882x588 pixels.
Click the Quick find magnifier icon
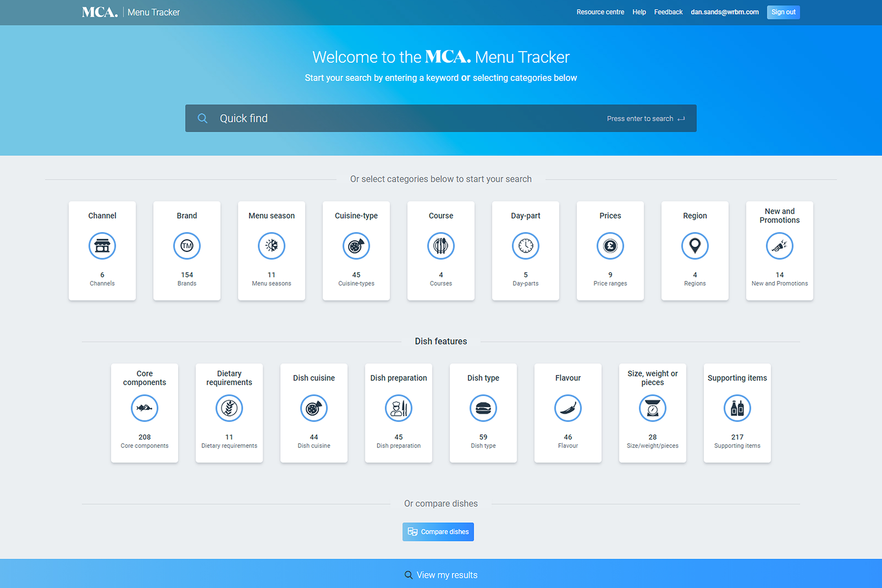point(202,118)
